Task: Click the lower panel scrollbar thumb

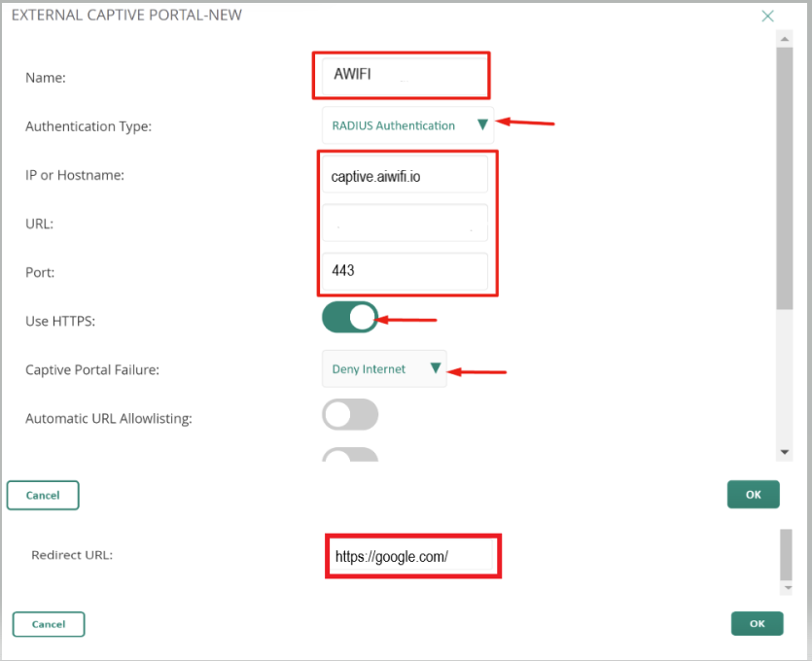Action: click(x=786, y=555)
